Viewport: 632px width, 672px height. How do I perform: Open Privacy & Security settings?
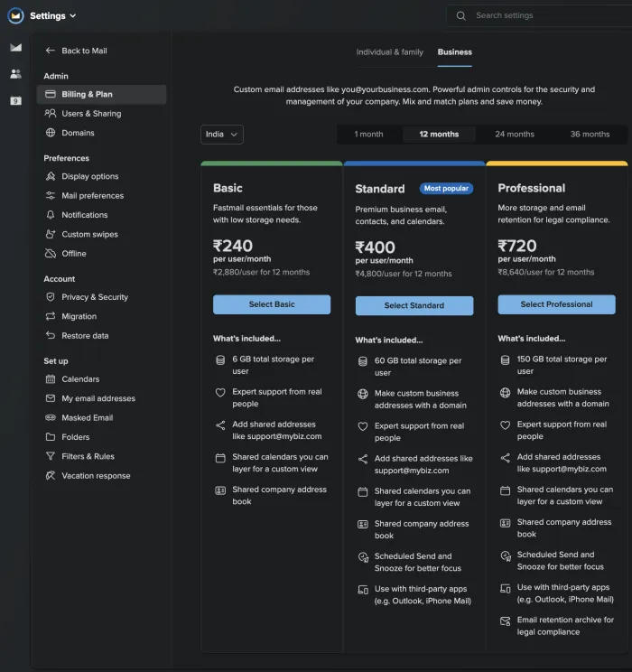(101, 297)
